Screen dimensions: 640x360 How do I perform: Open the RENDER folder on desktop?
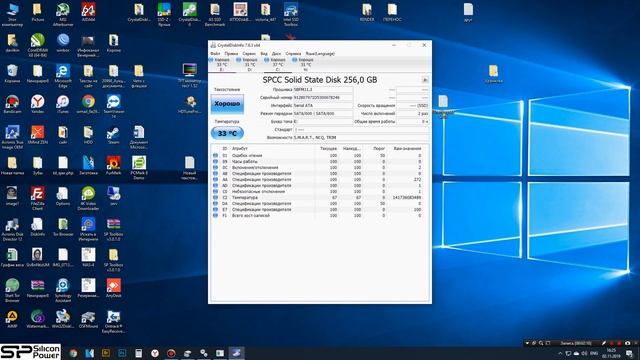coord(367,12)
